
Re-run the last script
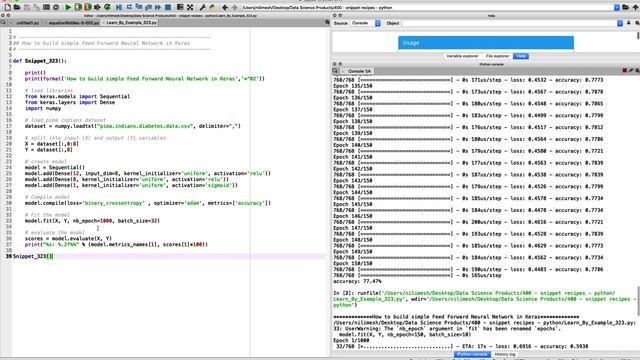pos(107,7)
